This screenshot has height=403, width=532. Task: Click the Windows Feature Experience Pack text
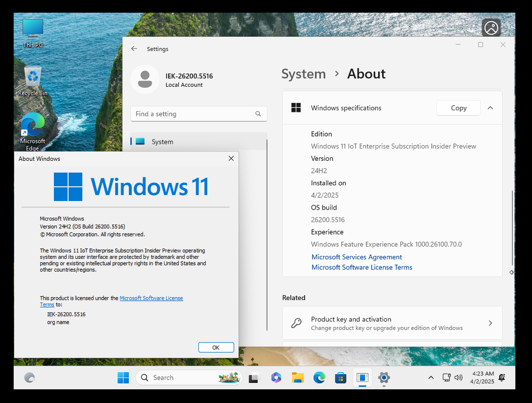click(x=387, y=244)
